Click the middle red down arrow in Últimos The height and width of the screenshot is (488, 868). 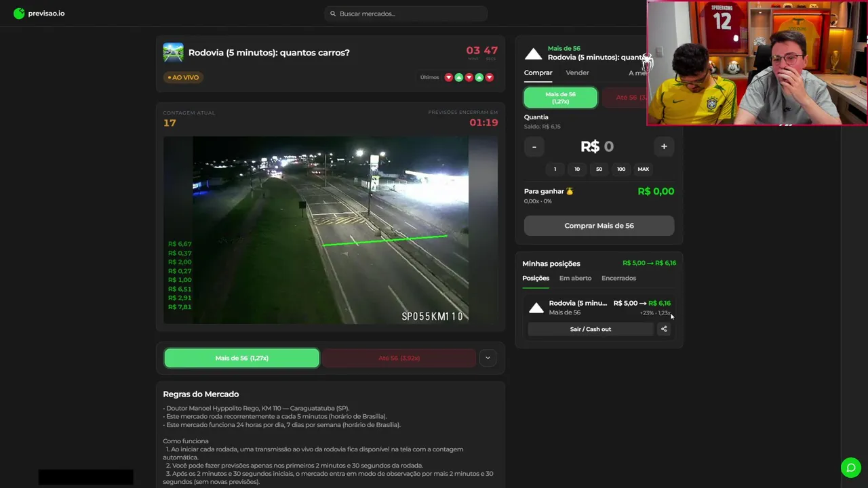(469, 77)
